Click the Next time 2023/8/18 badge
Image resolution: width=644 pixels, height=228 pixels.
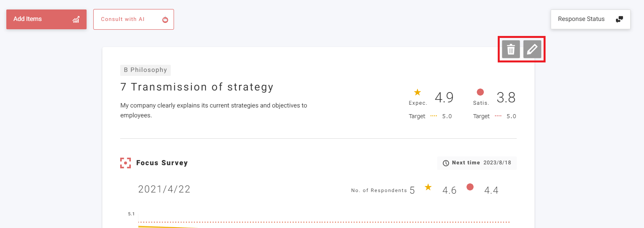pos(477,163)
